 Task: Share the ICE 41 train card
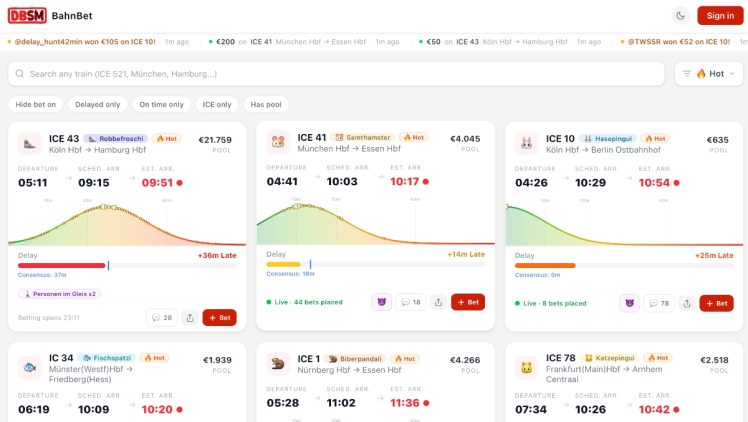(438, 302)
